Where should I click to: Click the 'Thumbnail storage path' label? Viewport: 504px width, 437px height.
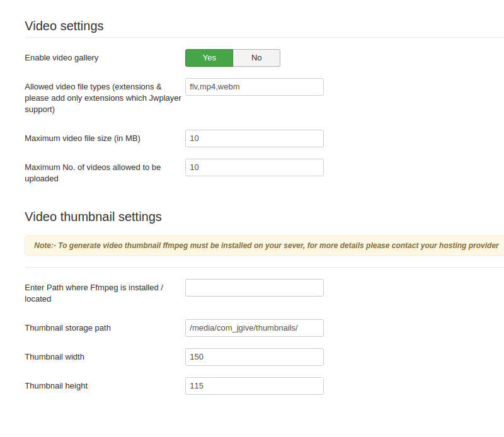(x=67, y=328)
